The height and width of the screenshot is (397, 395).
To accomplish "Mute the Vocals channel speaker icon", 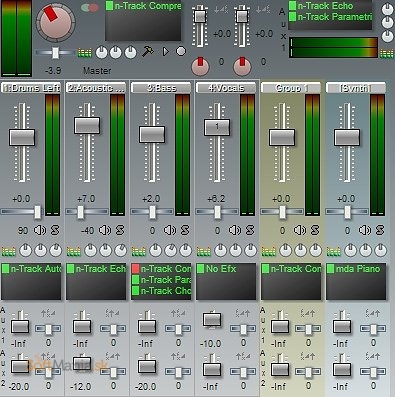I will [x=235, y=230].
